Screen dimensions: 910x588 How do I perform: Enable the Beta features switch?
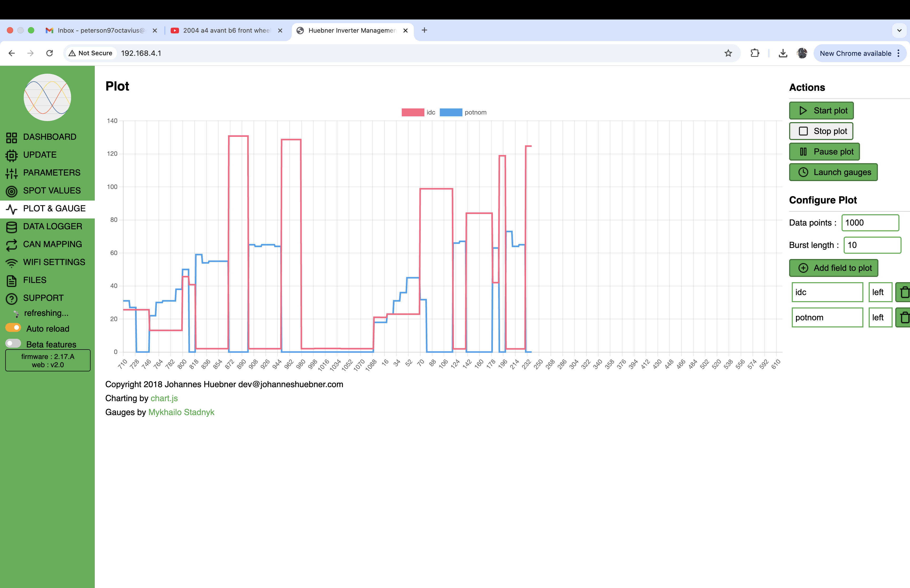(13, 344)
